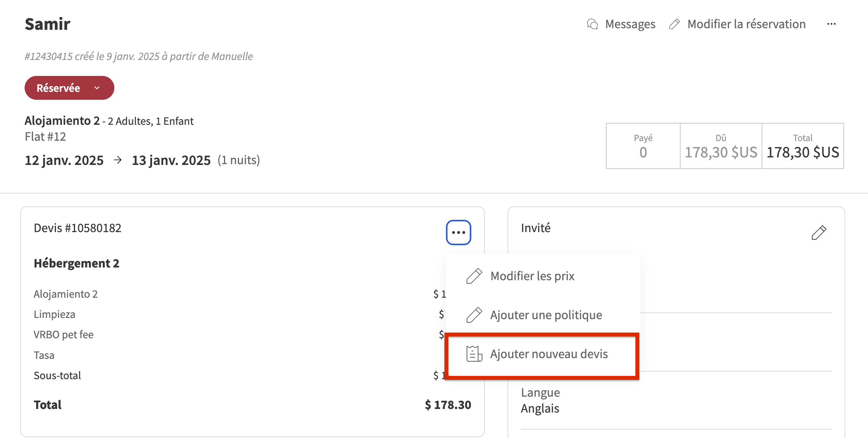Open the top-right three-dot reservation menu

831,24
